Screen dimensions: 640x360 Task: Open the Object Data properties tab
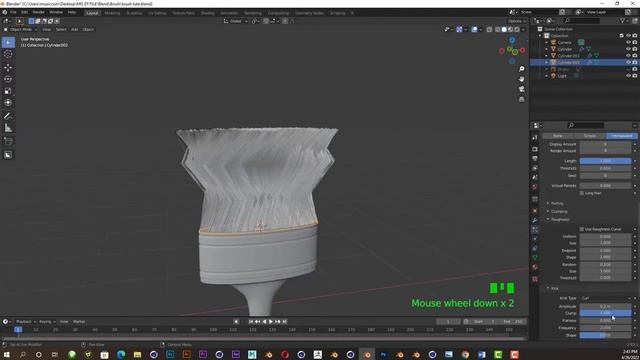click(x=535, y=258)
